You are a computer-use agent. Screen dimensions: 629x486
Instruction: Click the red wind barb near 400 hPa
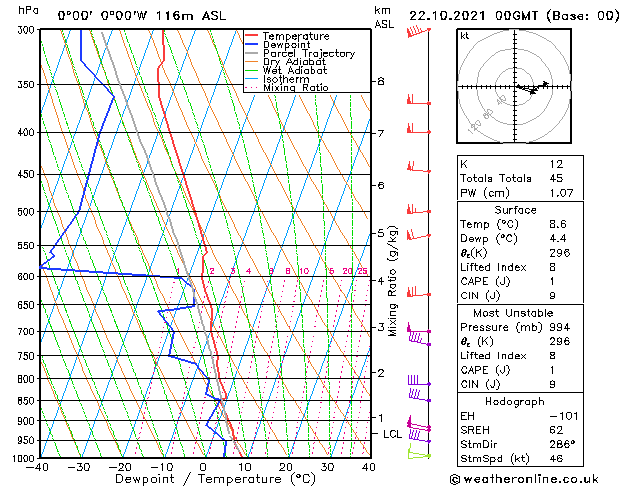[419, 129]
